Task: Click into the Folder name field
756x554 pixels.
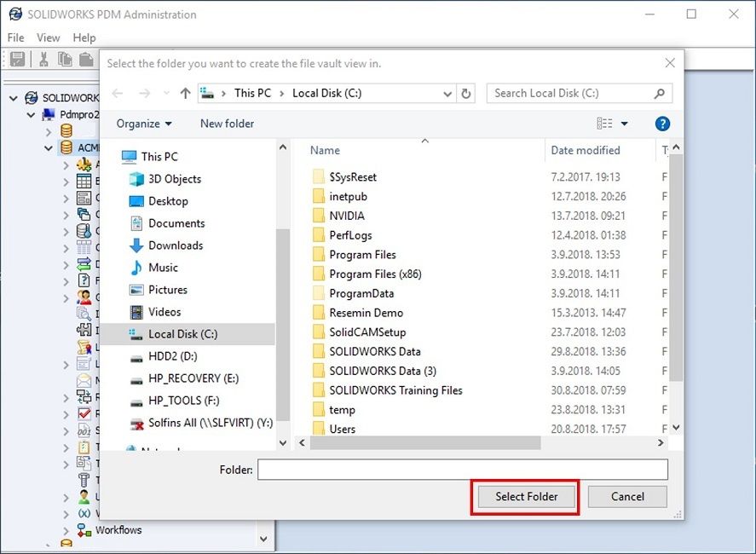Action: (463, 470)
